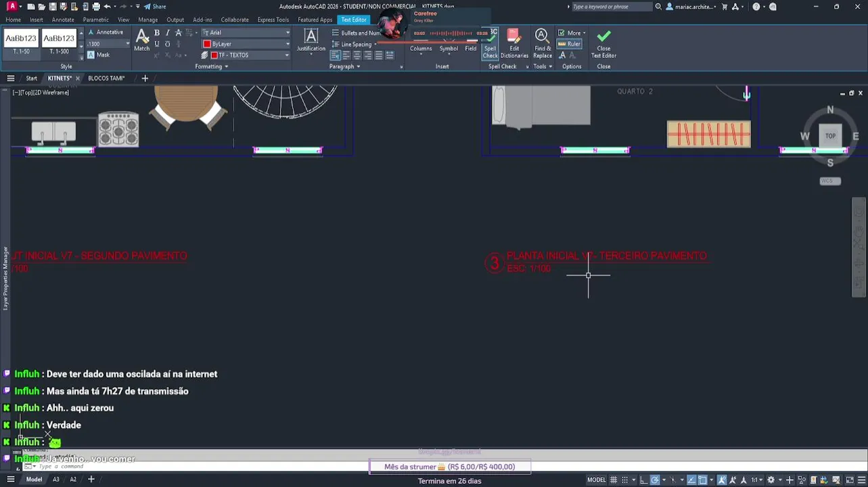Open the workspace switching gear icon
The height and width of the screenshot is (487, 868).
click(x=771, y=480)
